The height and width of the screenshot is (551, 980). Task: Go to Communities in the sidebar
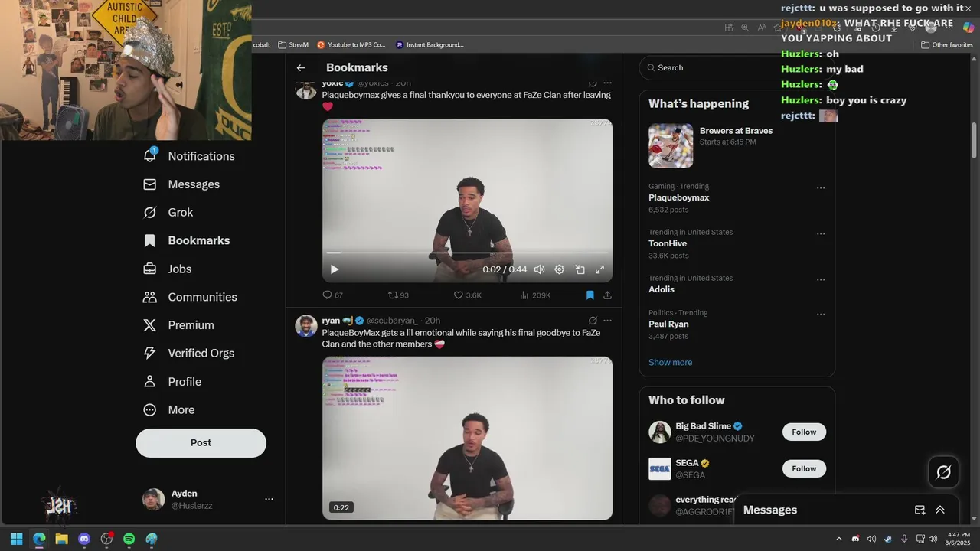coord(190,297)
